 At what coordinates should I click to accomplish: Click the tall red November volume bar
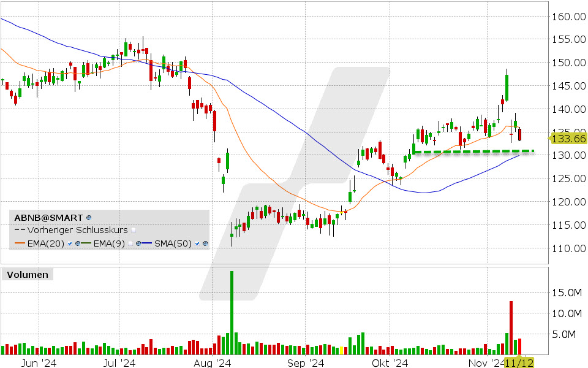(511, 328)
